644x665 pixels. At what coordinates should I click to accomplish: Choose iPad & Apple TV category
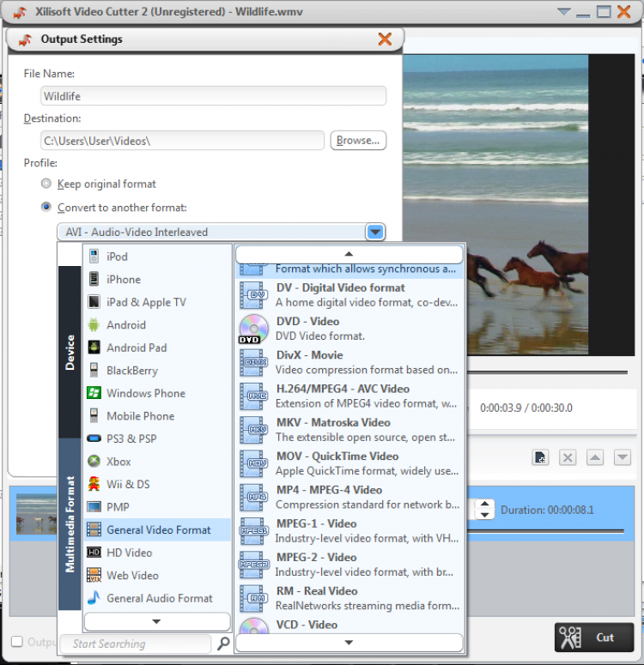(157, 302)
